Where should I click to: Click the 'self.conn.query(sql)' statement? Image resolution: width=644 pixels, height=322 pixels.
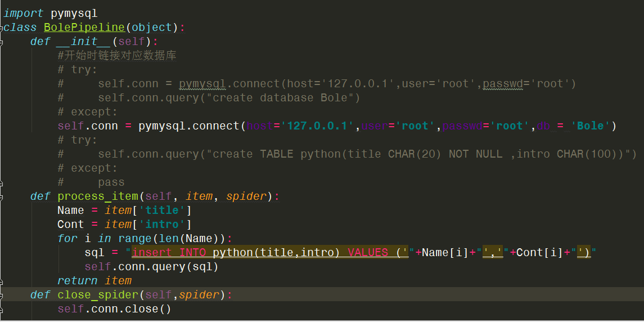click(151, 267)
